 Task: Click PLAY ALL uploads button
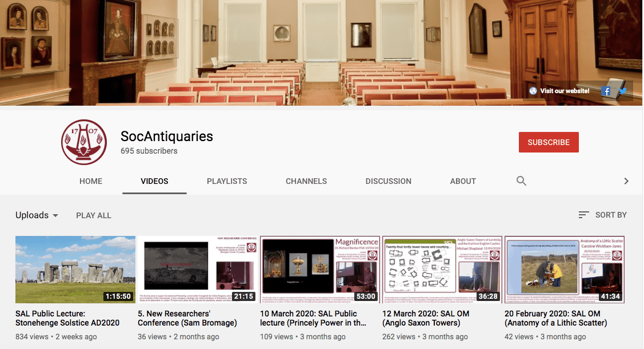click(94, 215)
